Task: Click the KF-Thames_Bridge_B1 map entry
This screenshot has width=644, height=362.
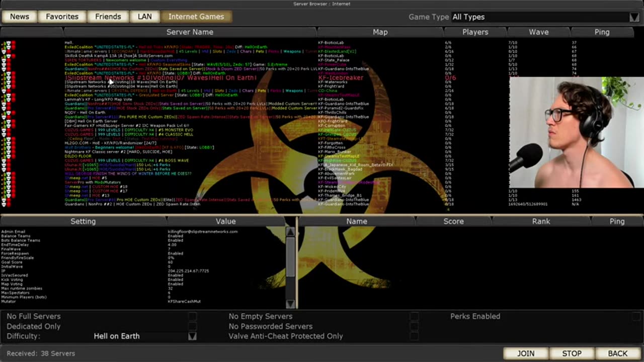Action: [340, 195]
